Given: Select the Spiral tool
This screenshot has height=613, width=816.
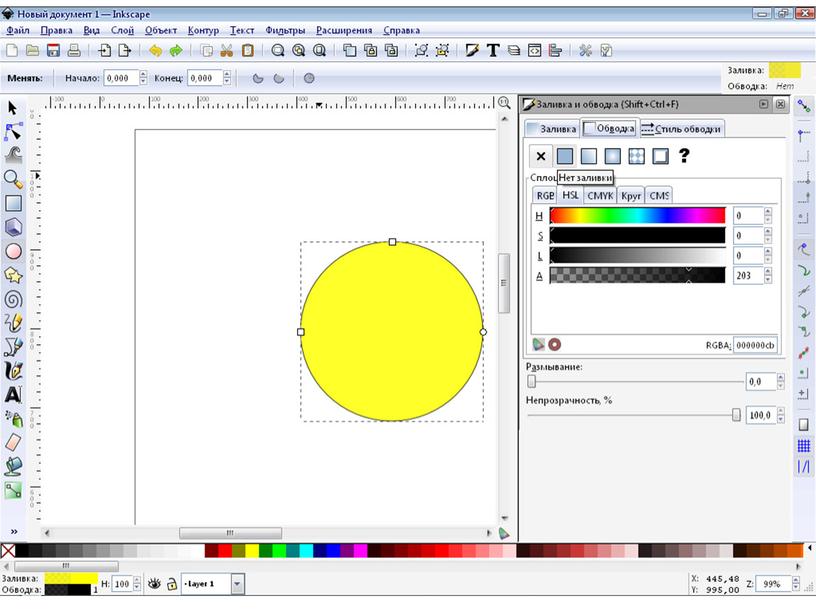Looking at the screenshot, I should (13, 299).
